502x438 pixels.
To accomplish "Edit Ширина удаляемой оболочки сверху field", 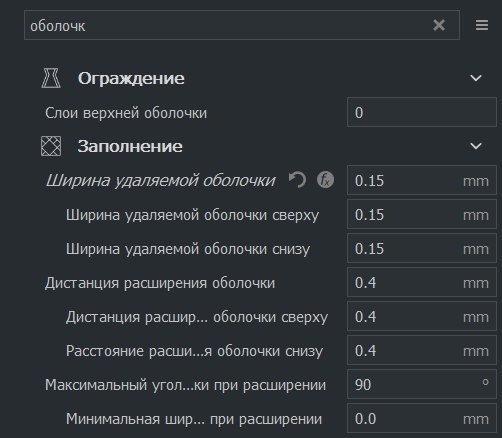I will (x=422, y=214).
